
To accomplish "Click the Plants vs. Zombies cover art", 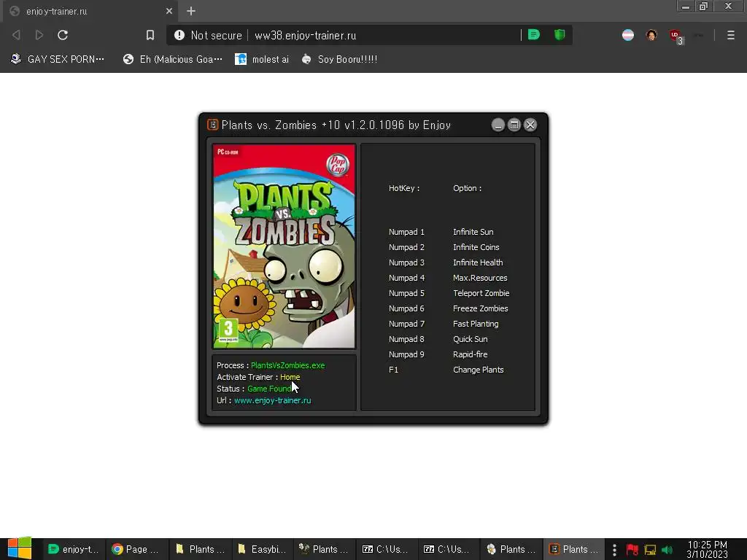I will (284, 246).
